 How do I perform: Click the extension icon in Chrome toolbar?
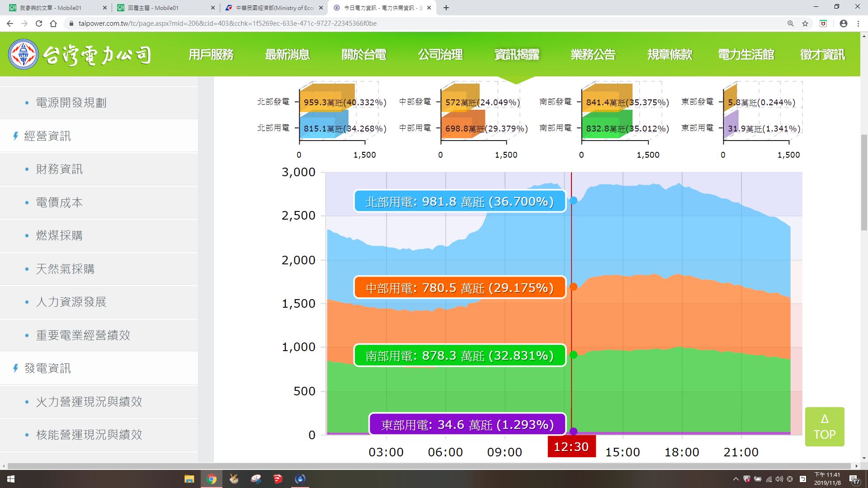click(823, 23)
